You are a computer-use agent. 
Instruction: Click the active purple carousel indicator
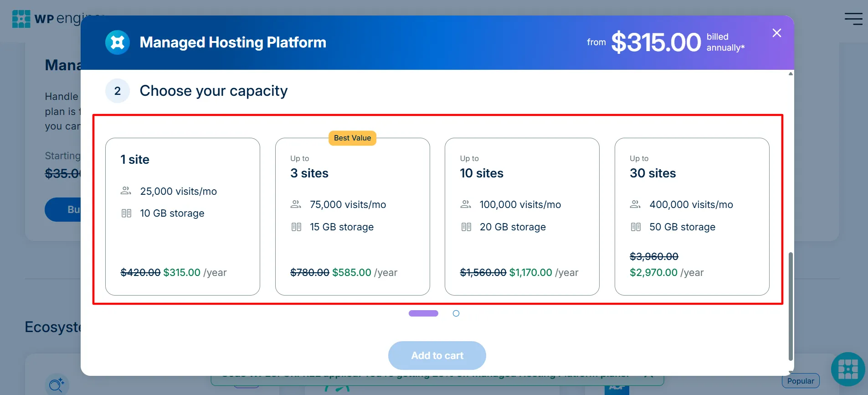[x=423, y=313]
